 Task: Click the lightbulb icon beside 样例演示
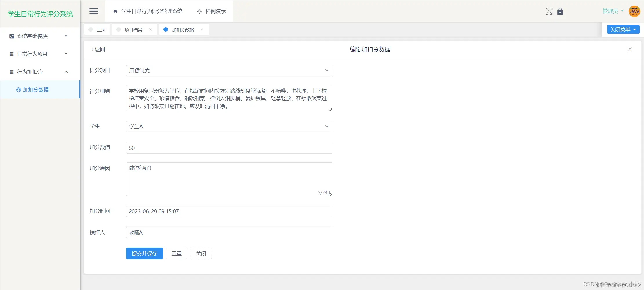tap(199, 12)
